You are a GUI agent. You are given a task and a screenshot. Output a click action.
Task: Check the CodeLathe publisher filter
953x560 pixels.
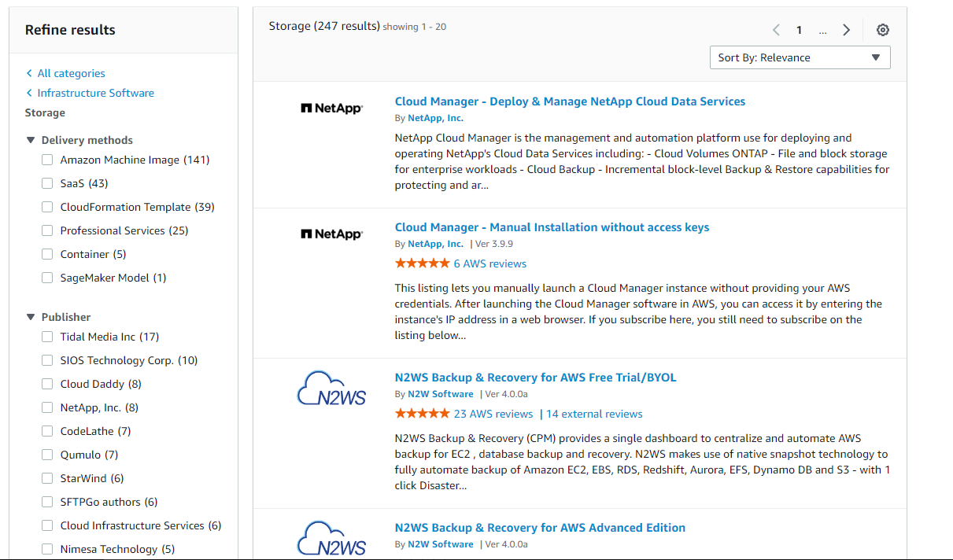pyautogui.click(x=47, y=431)
